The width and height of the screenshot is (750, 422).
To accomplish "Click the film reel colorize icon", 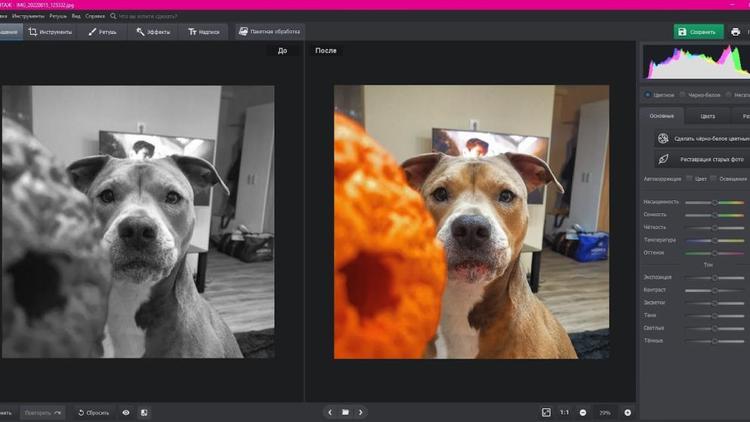I will point(663,139).
